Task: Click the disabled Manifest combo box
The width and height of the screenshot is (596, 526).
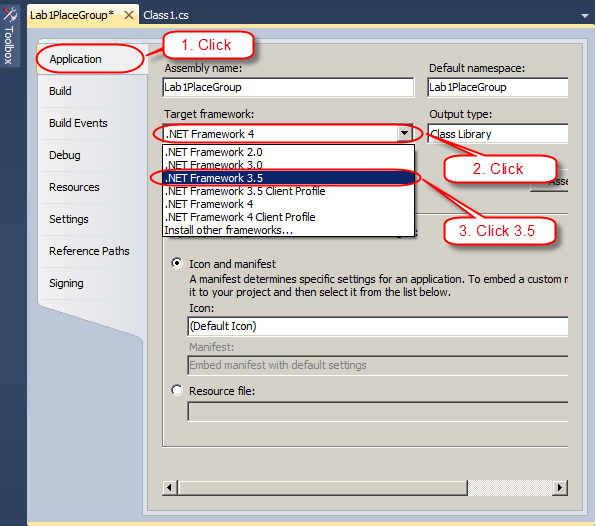Action: [x=378, y=365]
